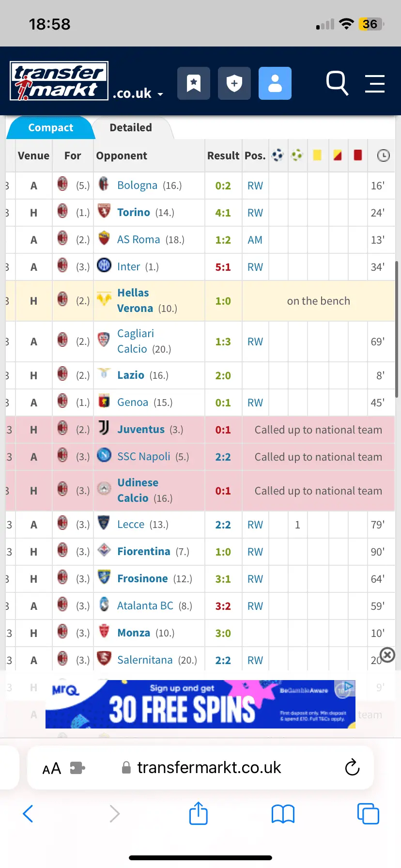Tap the Safari reload page icon

(352, 767)
